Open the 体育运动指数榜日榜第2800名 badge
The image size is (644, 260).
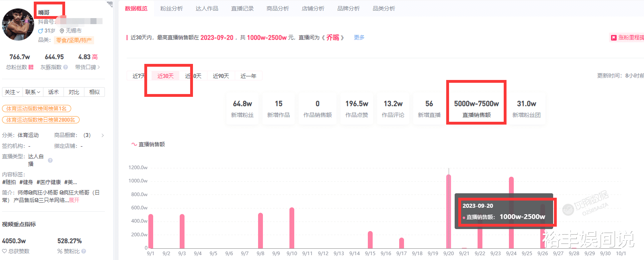41,120
